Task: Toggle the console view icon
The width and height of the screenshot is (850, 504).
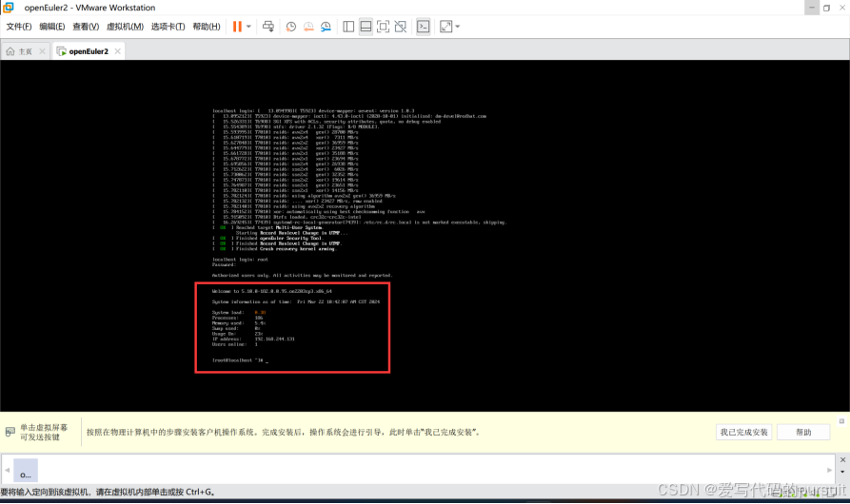Action: point(424,27)
